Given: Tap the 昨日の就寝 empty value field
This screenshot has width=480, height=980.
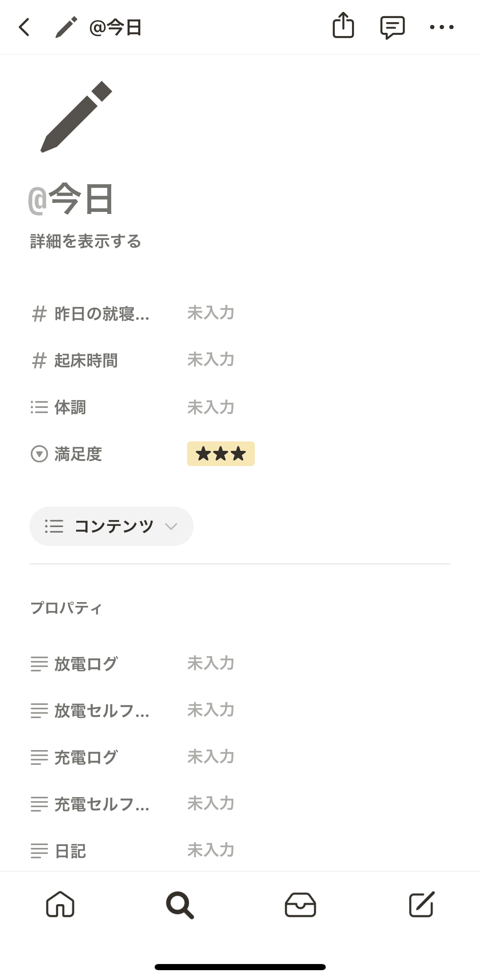Looking at the screenshot, I should coord(210,313).
